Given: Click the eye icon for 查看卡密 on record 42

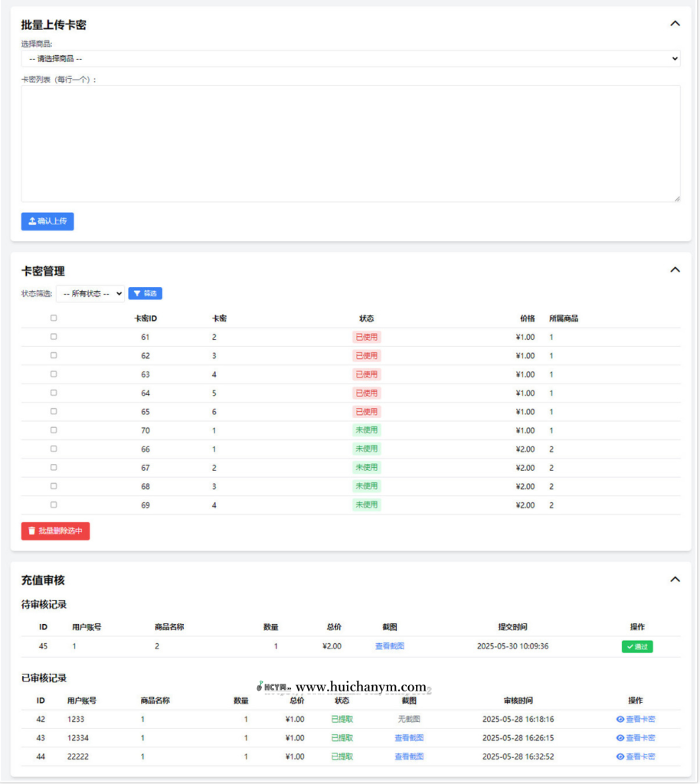Looking at the screenshot, I should point(622,718).
